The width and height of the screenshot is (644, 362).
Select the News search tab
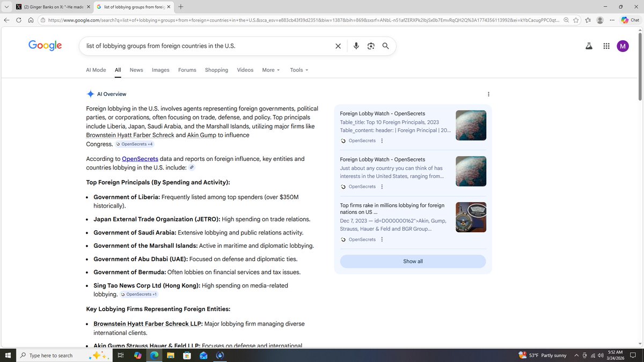[x=136, y=70]
